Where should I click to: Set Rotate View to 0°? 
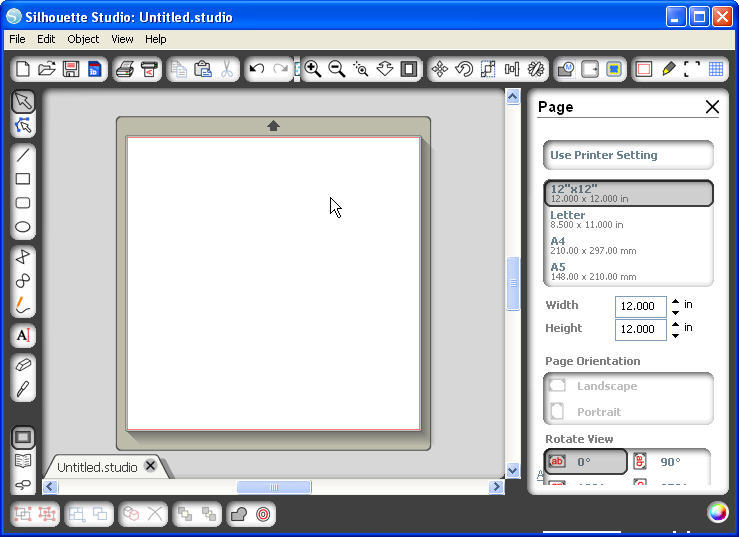[586, 462]
